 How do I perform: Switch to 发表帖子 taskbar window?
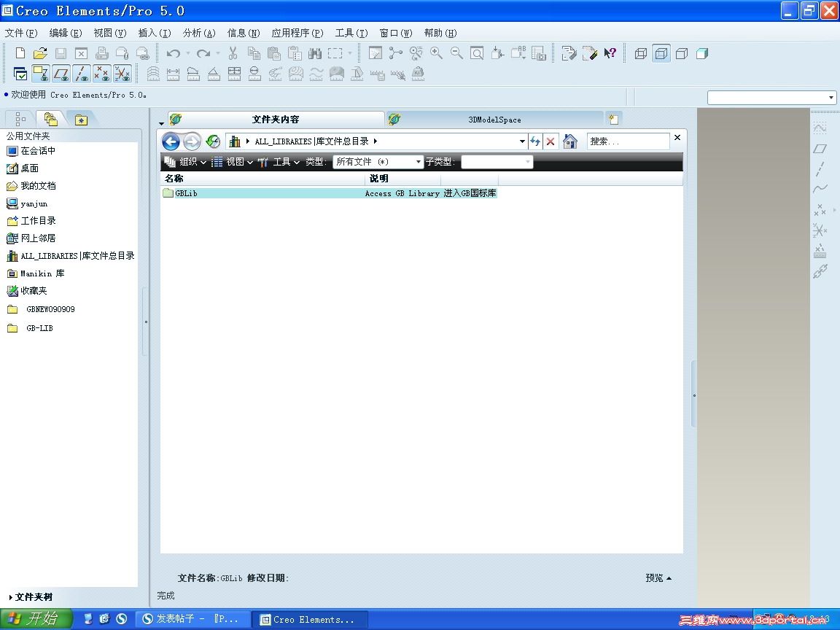[192, 619]
